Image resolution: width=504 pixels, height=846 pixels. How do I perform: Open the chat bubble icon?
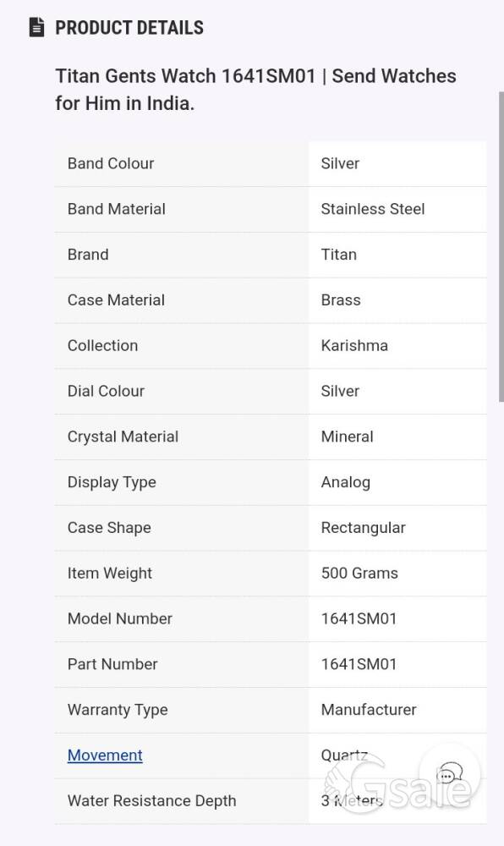coord(450,775)
